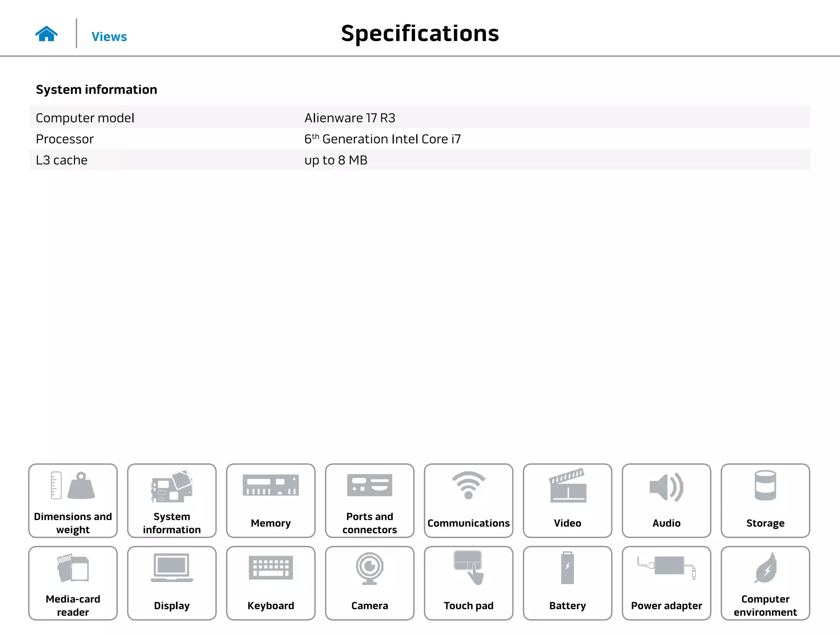Select the 'Alienware 17 R3' value
The width and height of the screenshot is (840, 635).
point(350,118)
